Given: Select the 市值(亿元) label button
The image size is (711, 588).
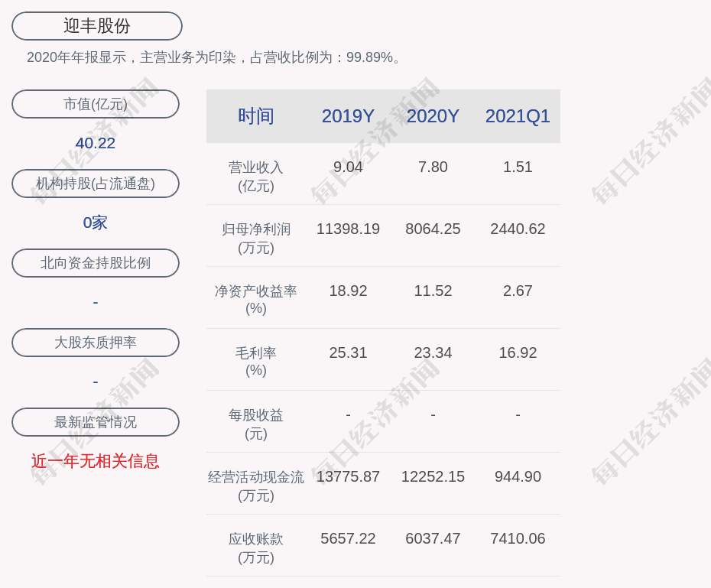Looking at the screenshot, I should coord(96,104).
